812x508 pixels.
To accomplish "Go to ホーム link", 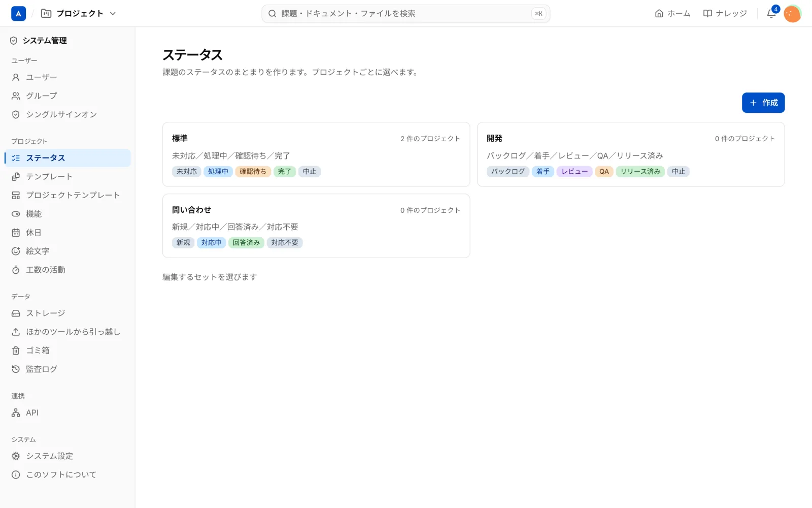I will [x=673, y=14].
